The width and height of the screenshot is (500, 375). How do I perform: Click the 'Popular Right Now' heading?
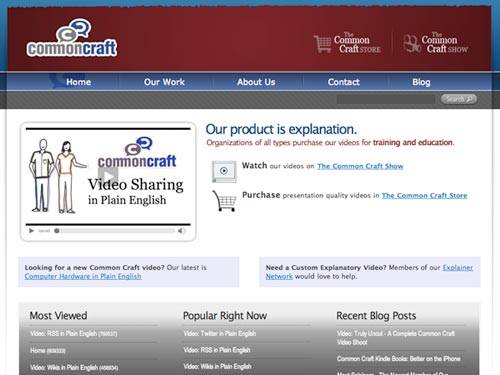pos(225,315)
